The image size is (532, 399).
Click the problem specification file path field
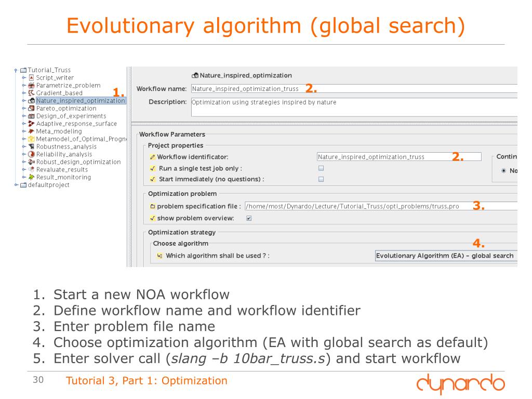[381, 206]
